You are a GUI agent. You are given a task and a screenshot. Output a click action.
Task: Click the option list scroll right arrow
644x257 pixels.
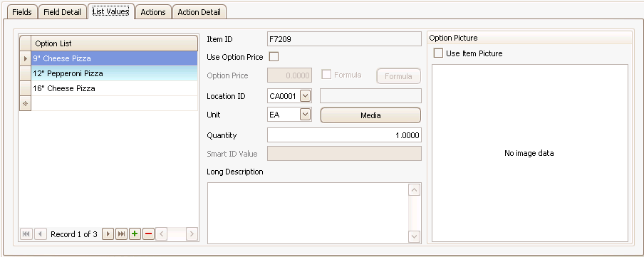point(192,234)
